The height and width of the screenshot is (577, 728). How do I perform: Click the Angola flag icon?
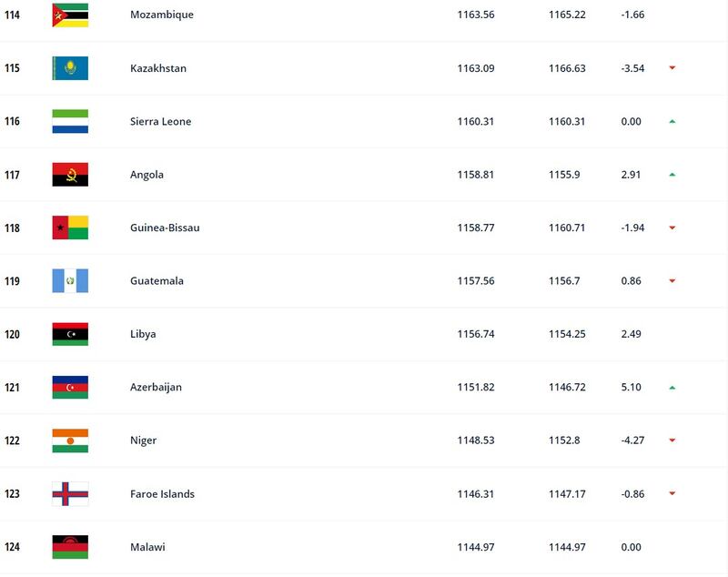point(70,175)
